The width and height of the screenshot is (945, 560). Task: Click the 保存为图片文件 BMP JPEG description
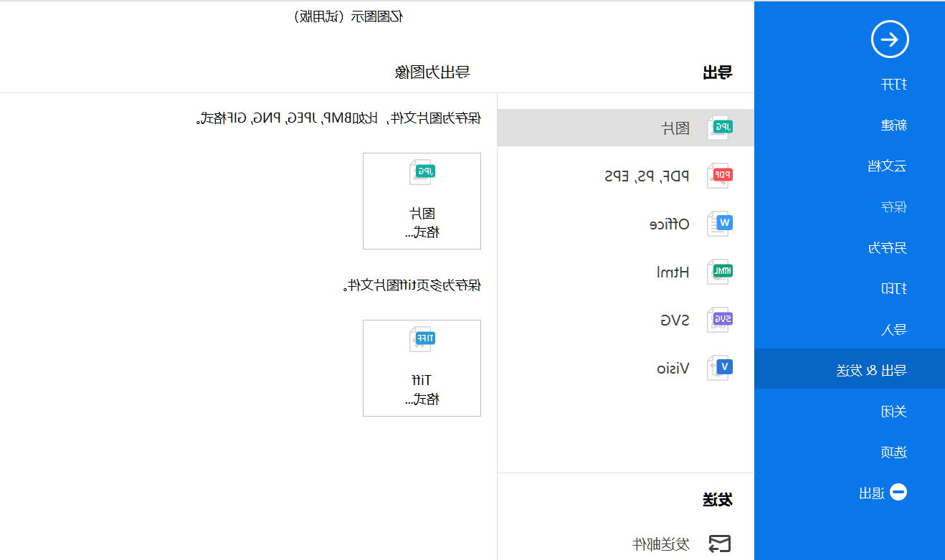click(x=339, y=118)
